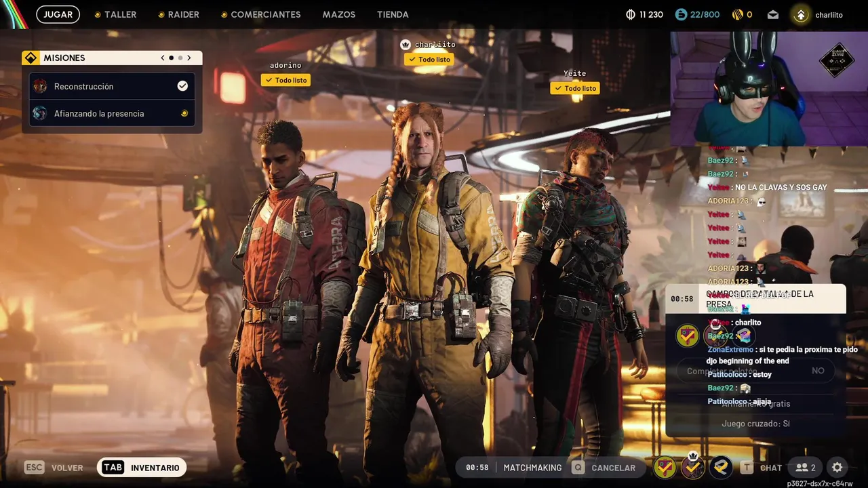Image resolution: width=868 pixels, height=488 pixels.
Task: Click charliito's Todo listo badge
Action: [429, 60]
